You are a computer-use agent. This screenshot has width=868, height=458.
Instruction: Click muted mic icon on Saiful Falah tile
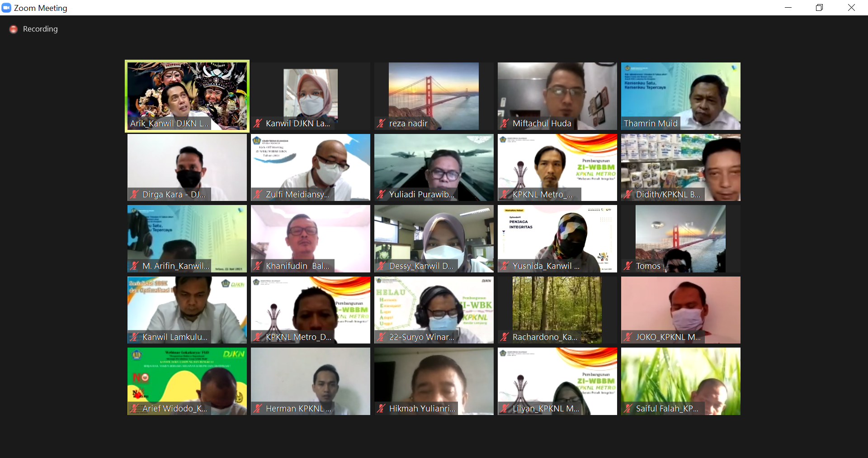(628, 408)
